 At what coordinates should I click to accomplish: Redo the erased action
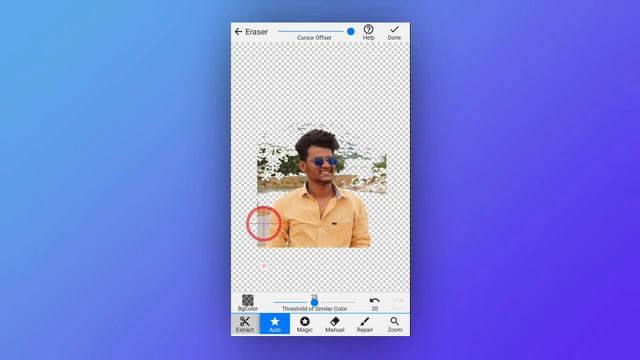click(x=398, y=301)
